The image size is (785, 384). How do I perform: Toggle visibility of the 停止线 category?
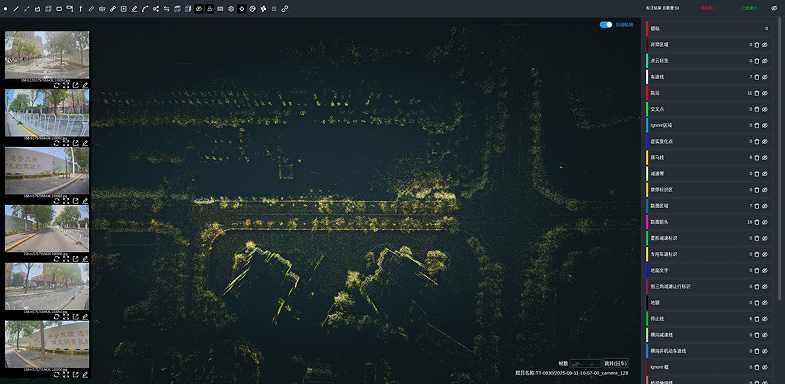[x=765, y=319]
